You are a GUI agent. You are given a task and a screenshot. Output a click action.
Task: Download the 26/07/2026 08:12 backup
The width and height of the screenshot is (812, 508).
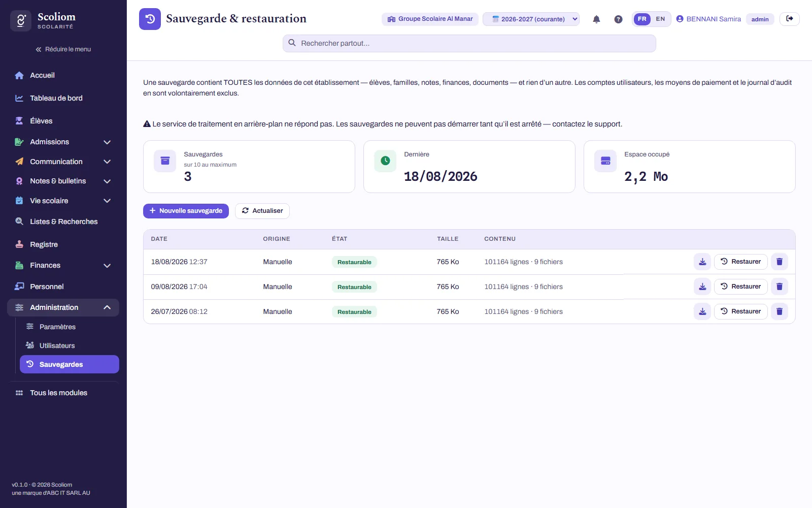pyautogui.click(x=702, y=311)
